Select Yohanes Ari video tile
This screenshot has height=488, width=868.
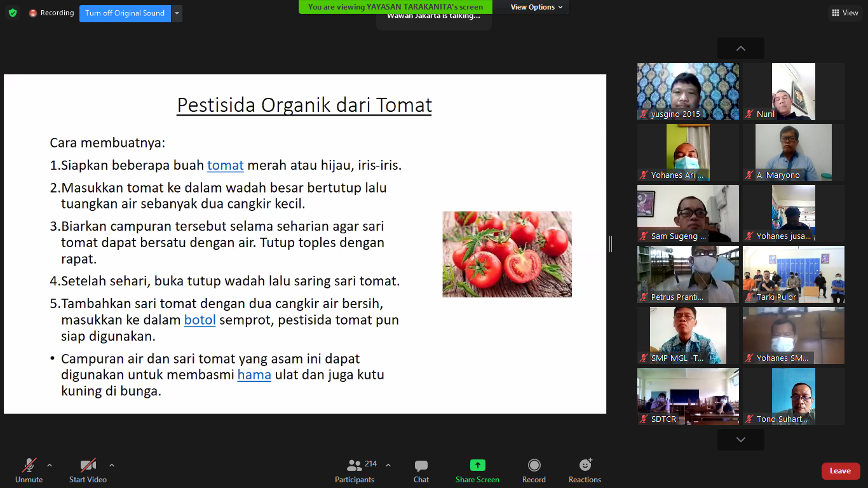coord(688,152)
